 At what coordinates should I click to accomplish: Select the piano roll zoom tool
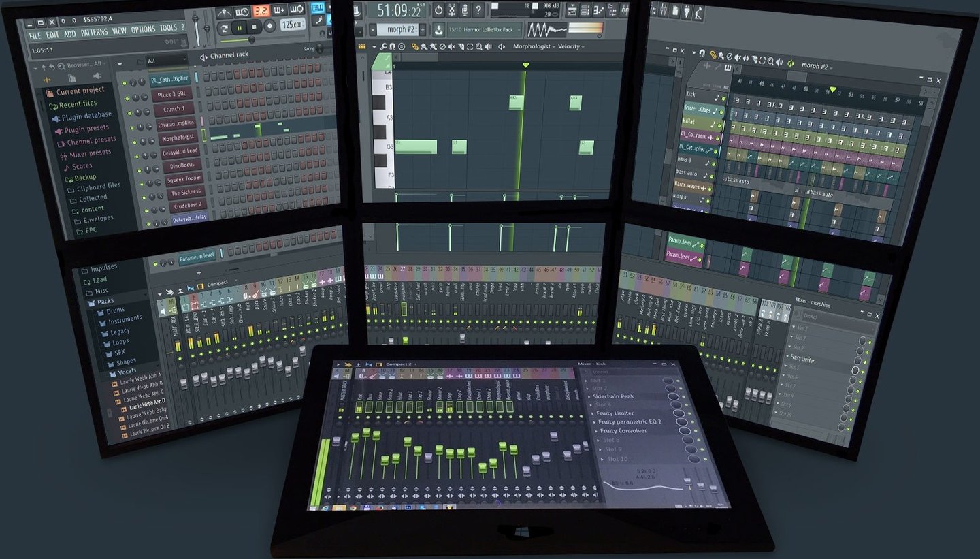point(478,46)
